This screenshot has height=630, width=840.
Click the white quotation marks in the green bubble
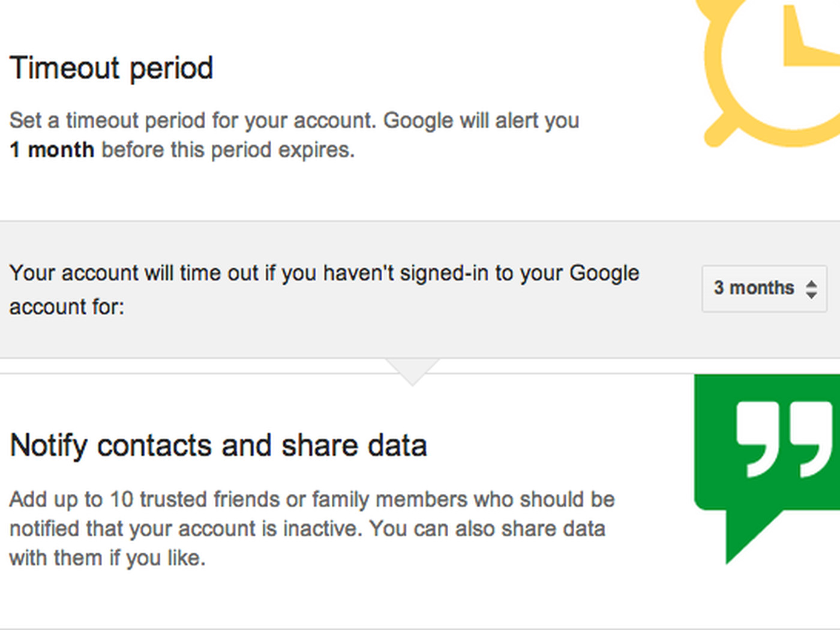click(x=784, y=439)
